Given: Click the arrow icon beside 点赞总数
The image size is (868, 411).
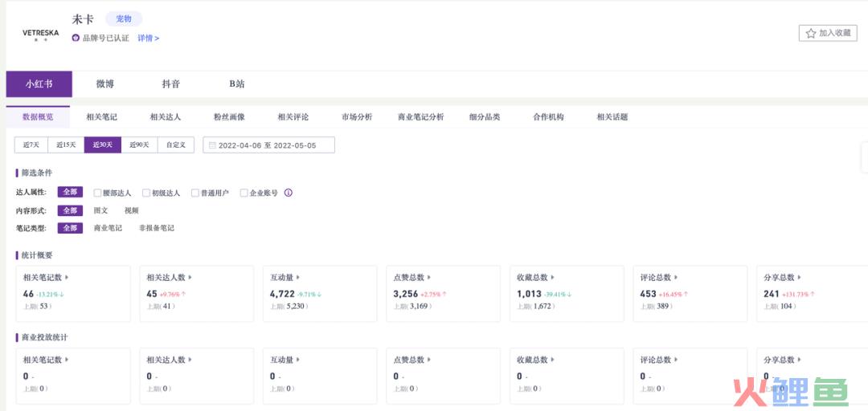Looking at the screenshot, I should tap(429, 277).
